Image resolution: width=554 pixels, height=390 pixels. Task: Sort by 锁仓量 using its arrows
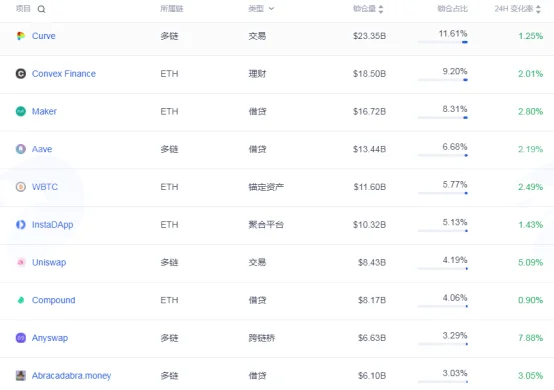click(381, 9)
